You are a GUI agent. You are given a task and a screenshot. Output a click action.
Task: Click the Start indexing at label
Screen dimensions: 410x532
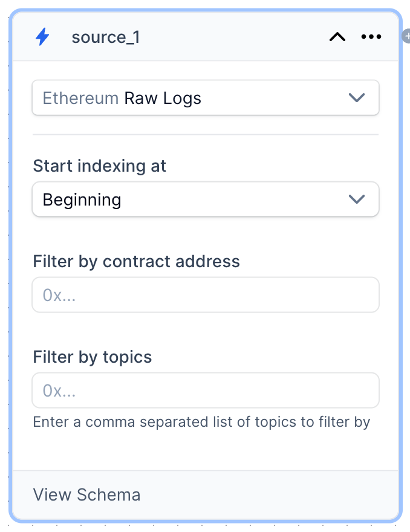100,166
